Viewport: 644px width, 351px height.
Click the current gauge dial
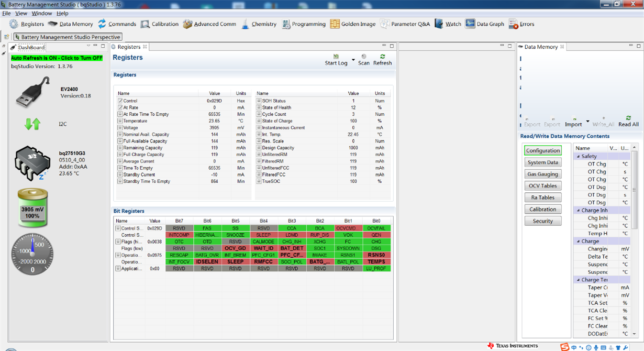pos(32,255)
